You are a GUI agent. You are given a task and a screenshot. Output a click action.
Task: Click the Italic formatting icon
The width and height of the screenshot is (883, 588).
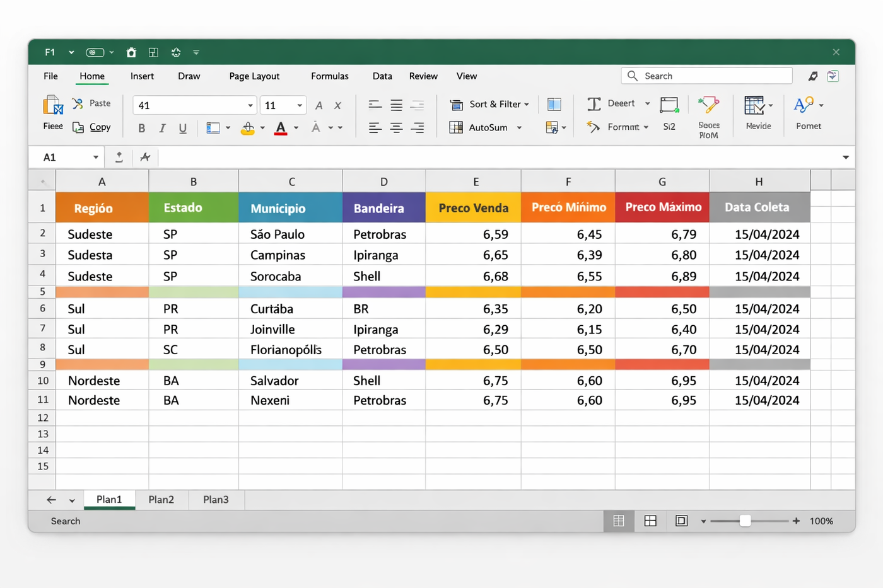pyautogui.click(x=162, y=129)
